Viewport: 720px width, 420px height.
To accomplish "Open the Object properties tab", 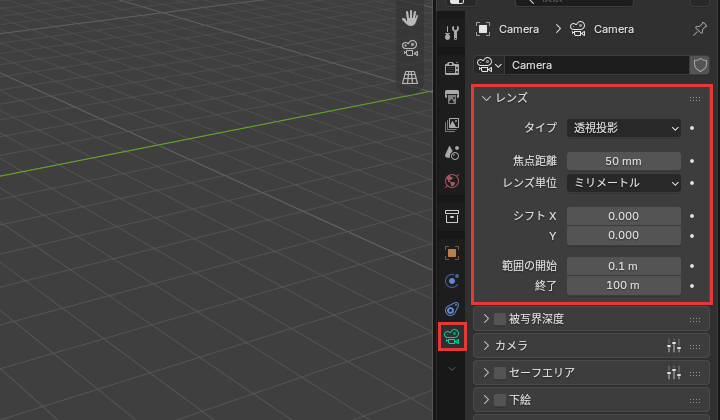I will coord(452,253).
